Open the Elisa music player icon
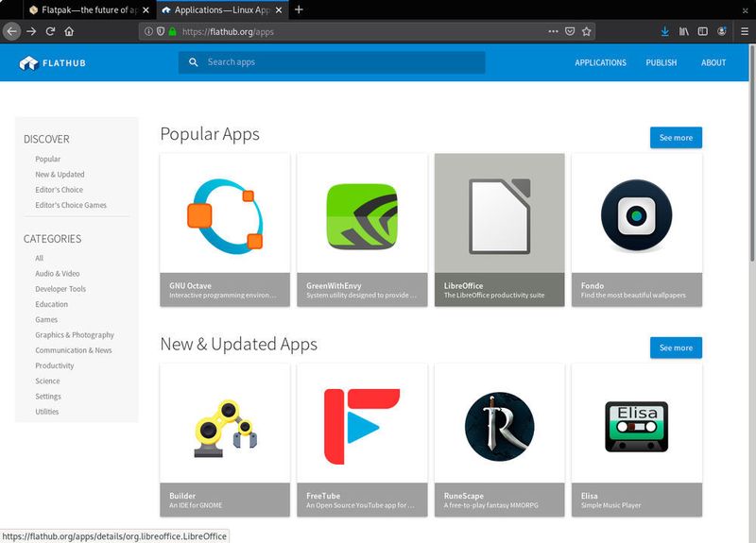Screen dimensions: 756x543 [x=636, y=427]
